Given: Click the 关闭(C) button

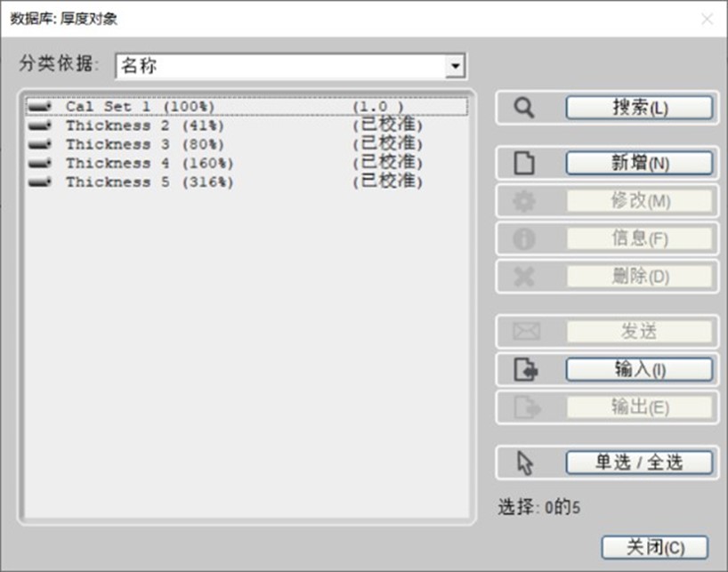Looking at the screenshot, I should 654,546.
